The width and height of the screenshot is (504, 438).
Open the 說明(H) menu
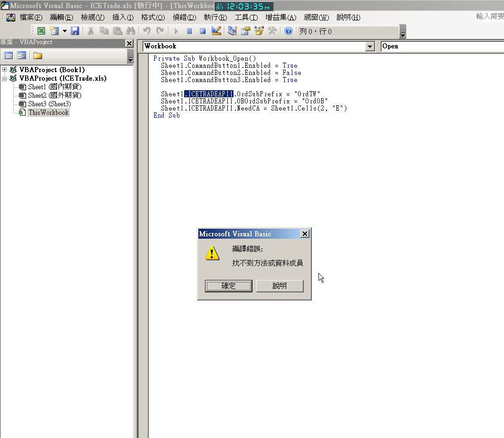click(x=348, y=18)
